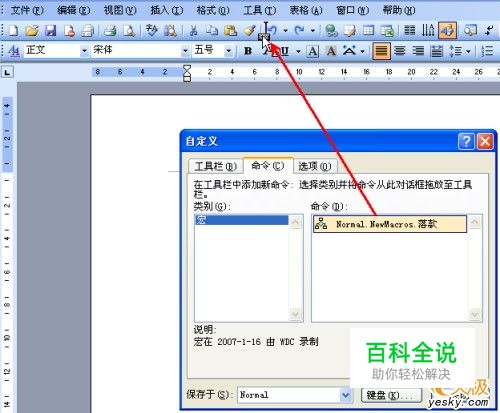This screenshot has height=413, width=500.
Task: Click the Numbering list icon
Action: pyautogui.click(x=487, y=51)
